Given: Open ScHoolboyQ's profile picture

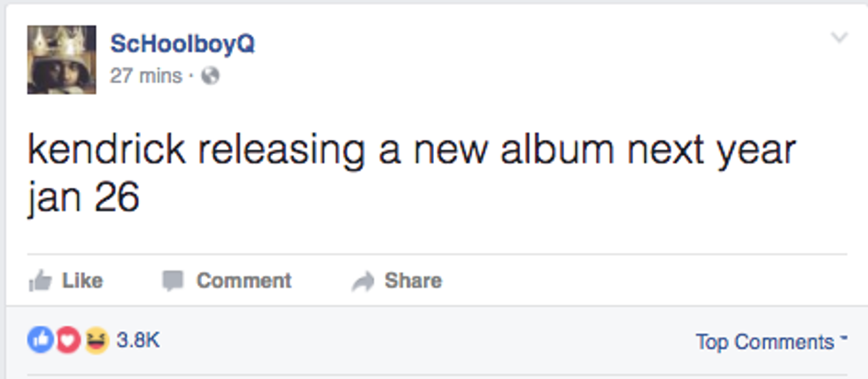Looking at the screenshot, I should click(61, 59).
